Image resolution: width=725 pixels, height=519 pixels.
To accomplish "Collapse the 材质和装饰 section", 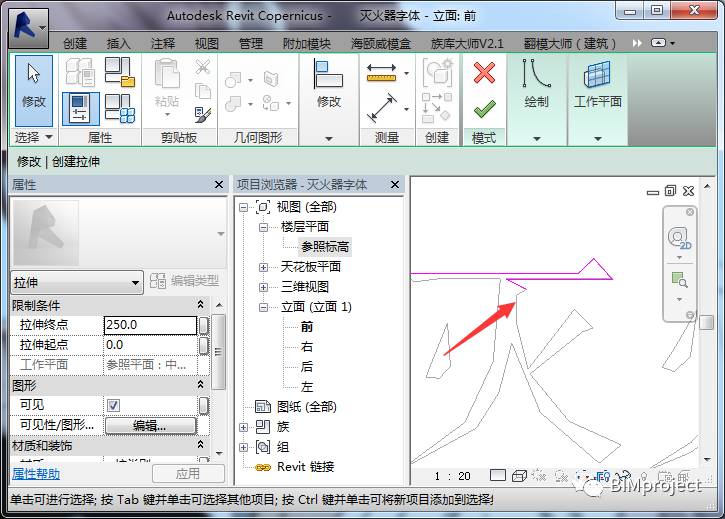I will point(200,445).
